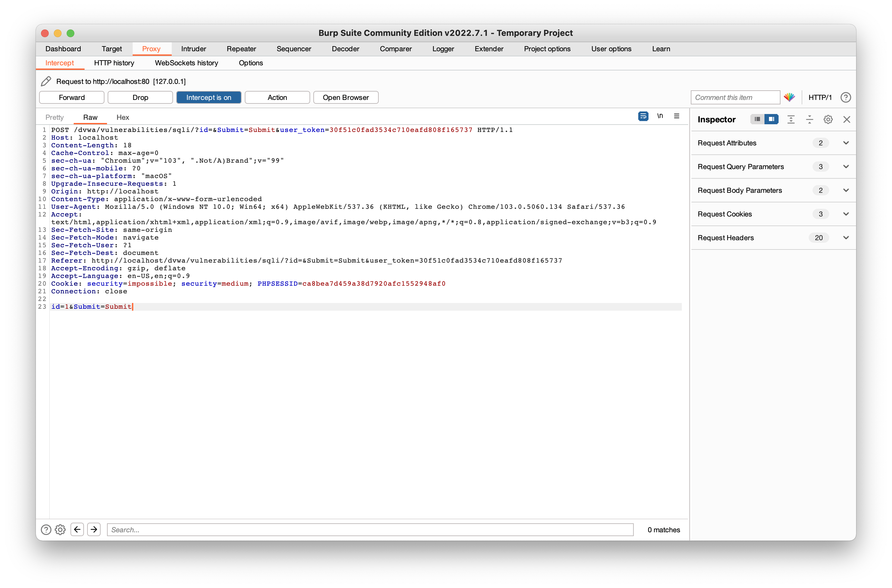Expand Request Headers section
Image resolution: width=892 pixels, height=588 pixels.
point(846,238)
